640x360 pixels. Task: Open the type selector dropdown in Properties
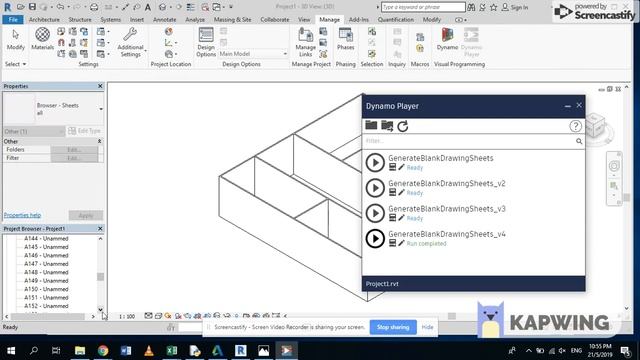pos(101,109)
